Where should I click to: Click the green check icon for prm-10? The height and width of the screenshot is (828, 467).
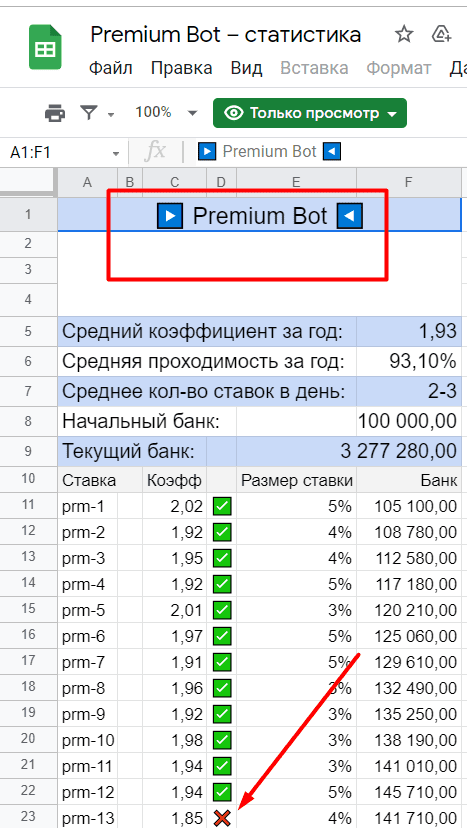222,740
